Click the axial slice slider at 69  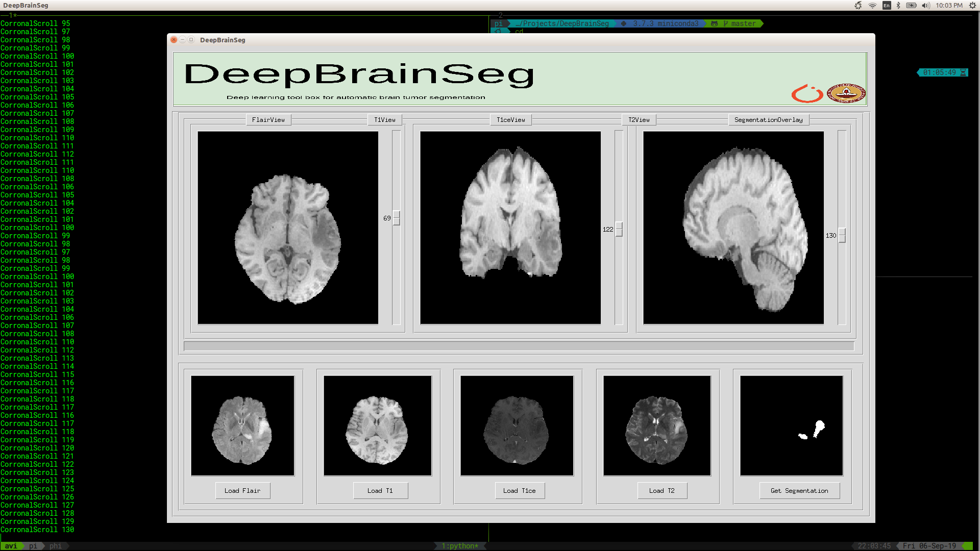[x=397, y=218]
